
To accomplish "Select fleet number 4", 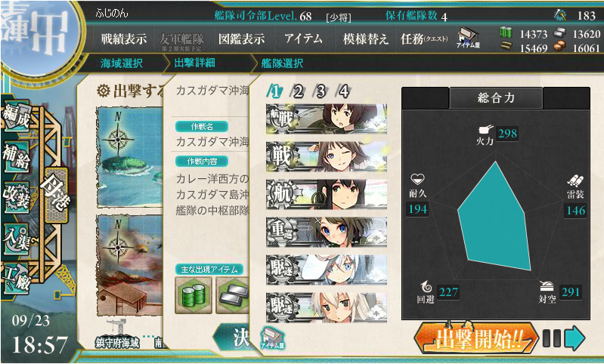I will coord(343,91).
